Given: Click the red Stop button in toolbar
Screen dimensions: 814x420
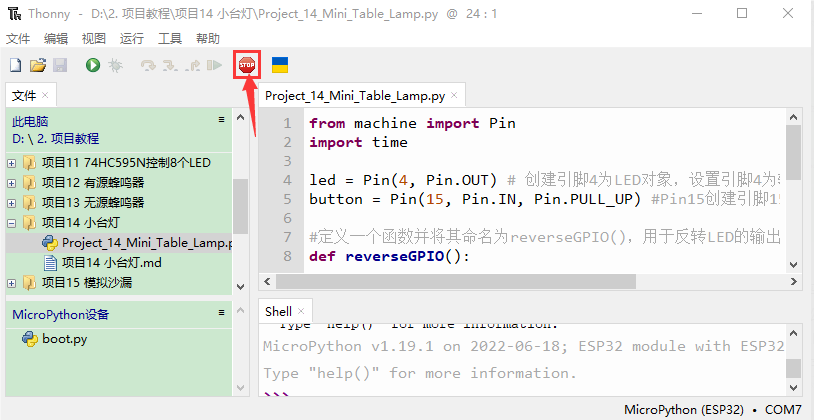Looking at the screenshot, I should (x=246, y=65).
